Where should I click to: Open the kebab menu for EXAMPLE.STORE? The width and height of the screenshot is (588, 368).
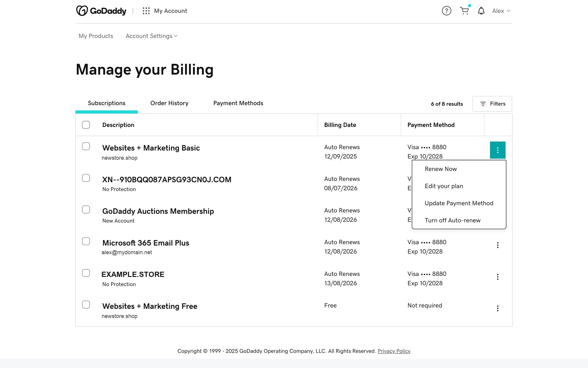point(498,277)
